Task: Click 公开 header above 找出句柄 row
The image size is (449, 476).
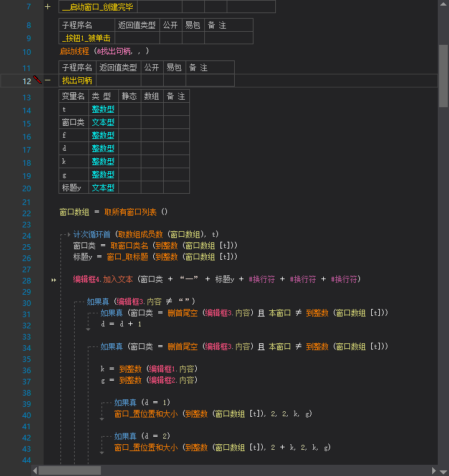Action: point(152,67)
